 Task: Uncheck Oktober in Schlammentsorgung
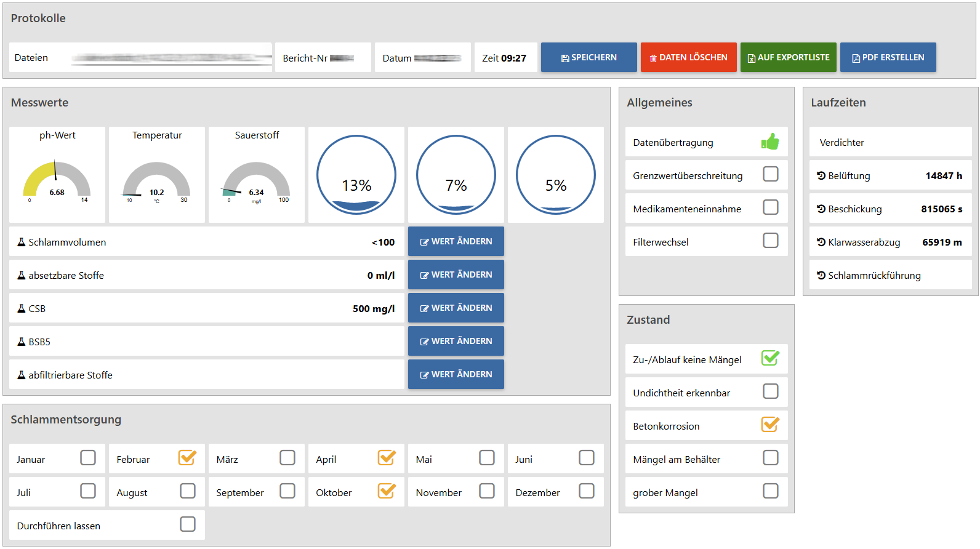coord(387,491)
